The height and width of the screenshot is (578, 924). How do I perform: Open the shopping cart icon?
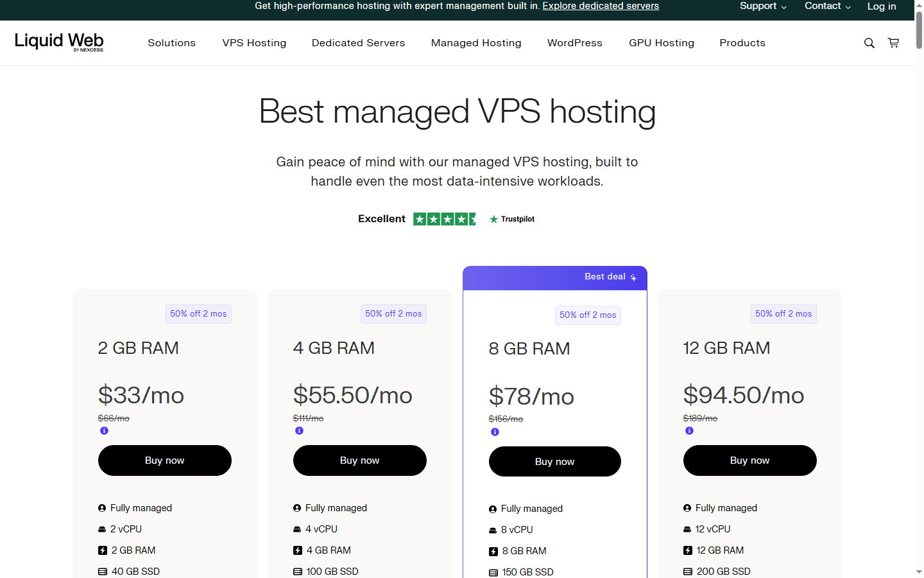[893, 43]
